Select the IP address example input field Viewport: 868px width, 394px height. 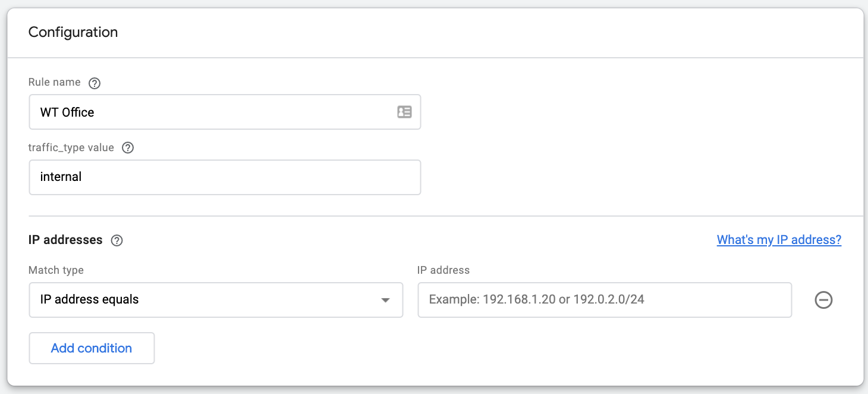pos(605,300)
